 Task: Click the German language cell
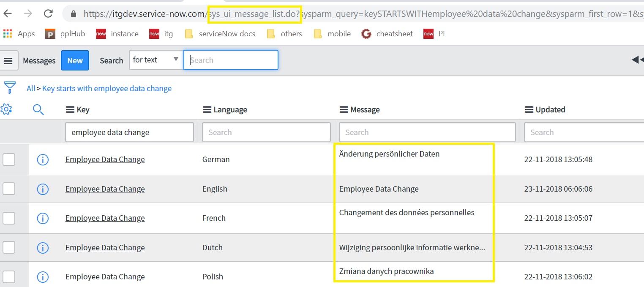coord(216,160)
